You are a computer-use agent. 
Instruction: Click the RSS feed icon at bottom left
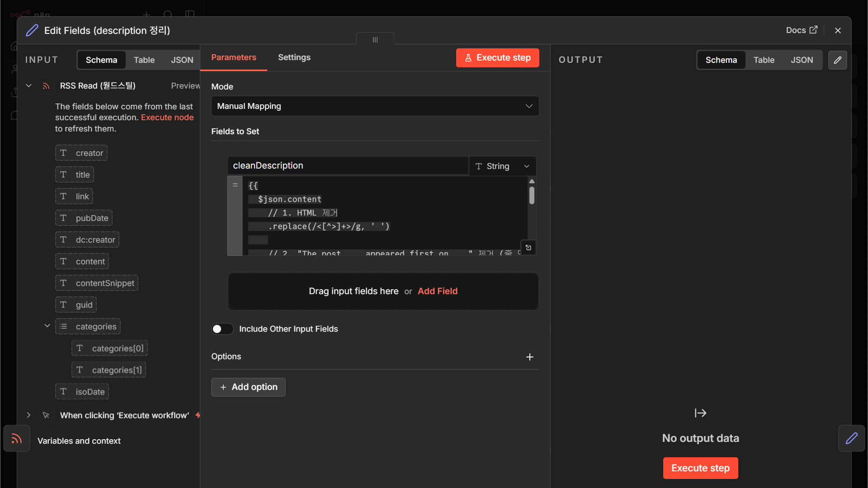point(17,438)
